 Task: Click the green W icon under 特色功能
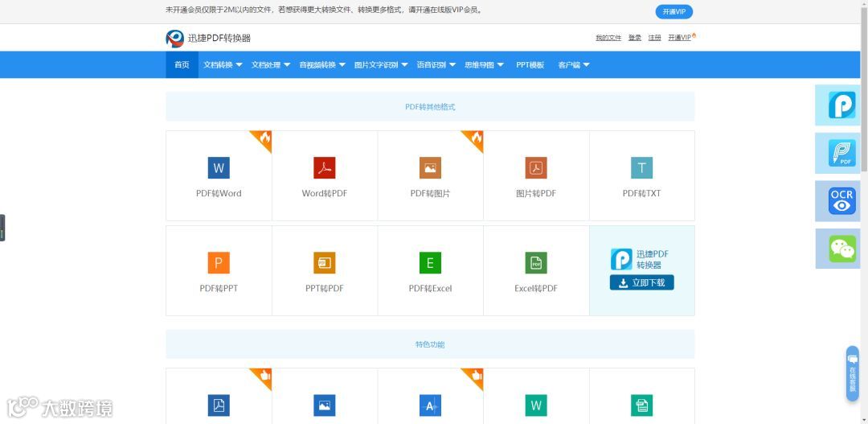(x=536, y=405)
